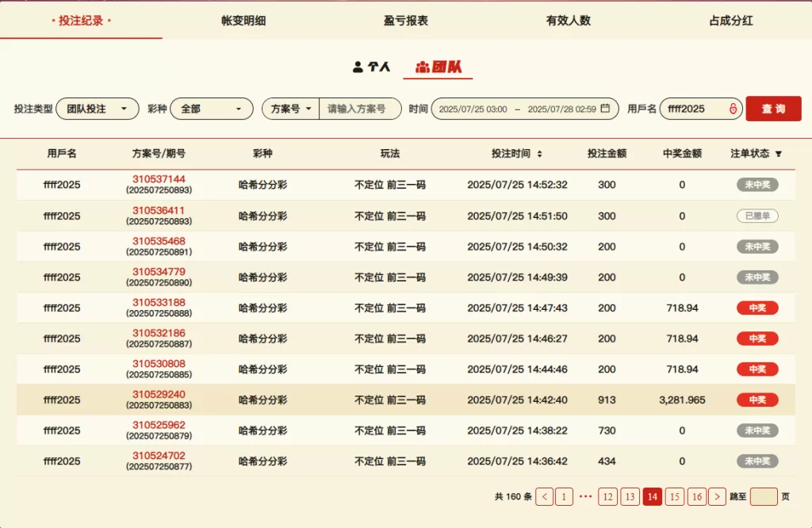Click the timestamp 2025/07/25 14:38:22
This screenshot has width=812, height=528.
point(517,430)
